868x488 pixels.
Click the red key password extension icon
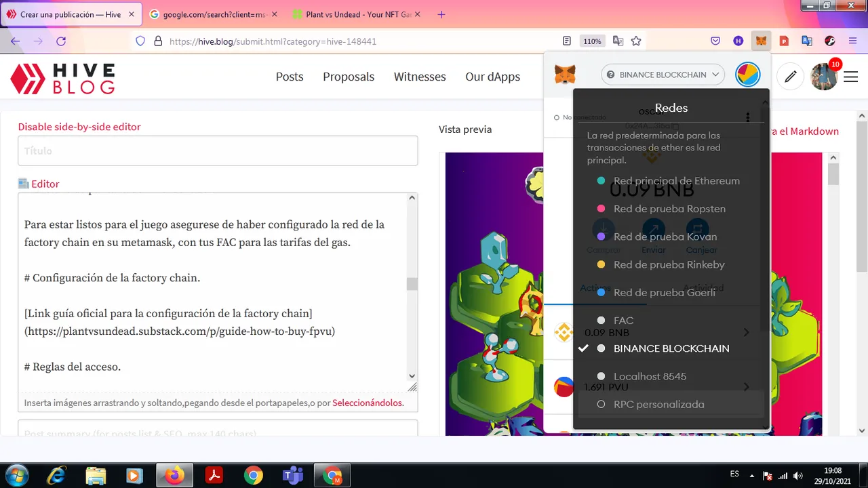(830, 41)
